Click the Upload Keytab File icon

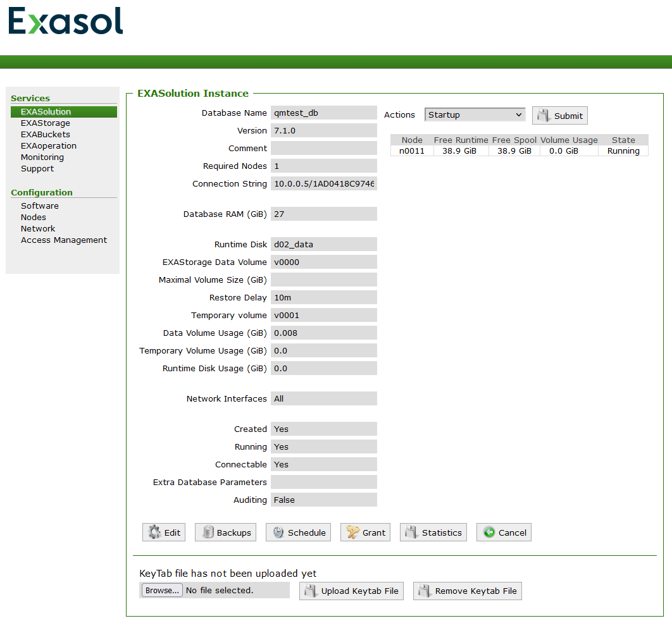coord(310,591)
